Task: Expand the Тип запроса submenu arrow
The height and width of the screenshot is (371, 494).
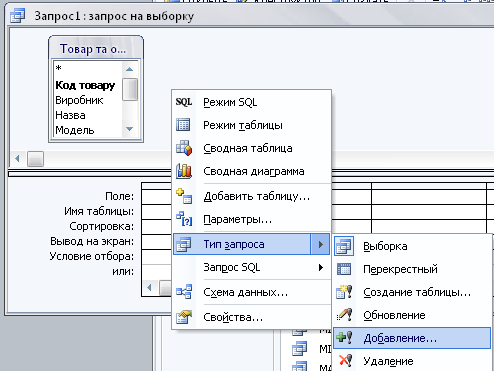Action: (320, 244)
